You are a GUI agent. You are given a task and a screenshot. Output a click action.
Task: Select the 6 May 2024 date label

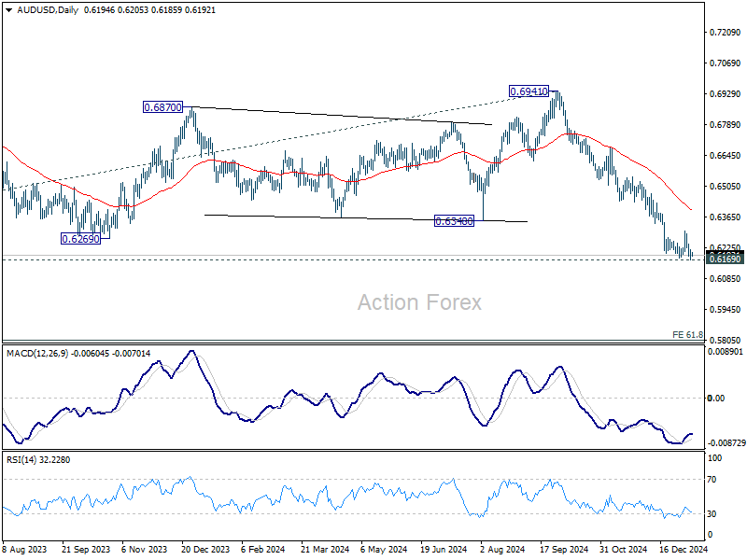point(384,549)
